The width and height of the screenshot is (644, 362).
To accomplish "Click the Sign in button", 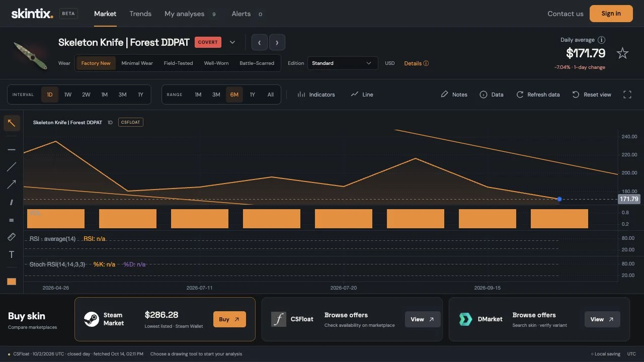I will [611, 14].
